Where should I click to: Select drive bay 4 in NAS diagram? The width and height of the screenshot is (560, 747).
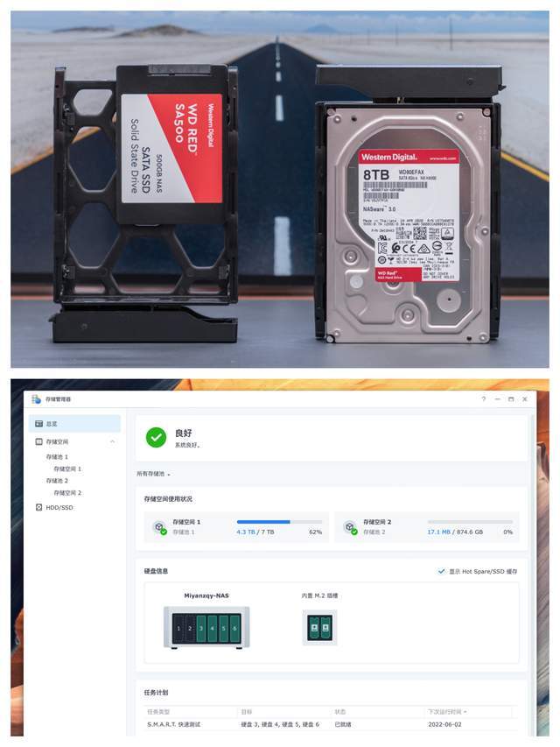(213, 629)
